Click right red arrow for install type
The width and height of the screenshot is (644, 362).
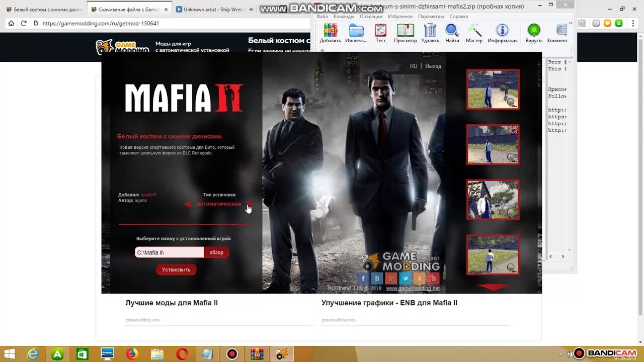pos(249,204)
